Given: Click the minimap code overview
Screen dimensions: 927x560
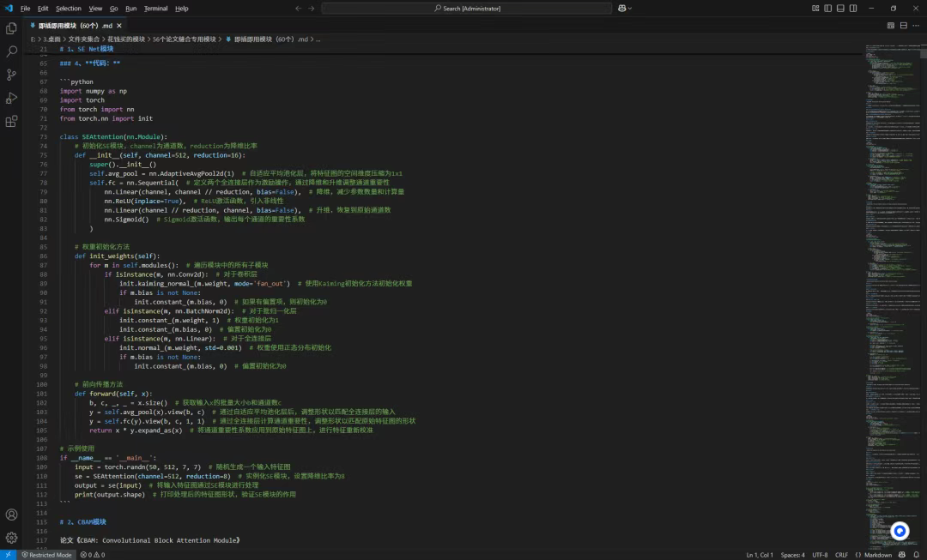Looking at the screenshot, I should point(893,295).
